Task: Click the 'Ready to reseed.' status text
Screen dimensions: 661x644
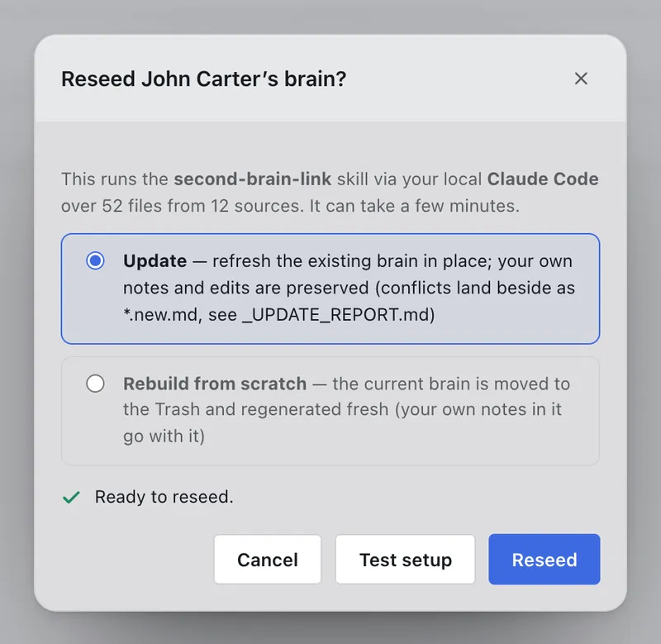Action: pos(164,497)
